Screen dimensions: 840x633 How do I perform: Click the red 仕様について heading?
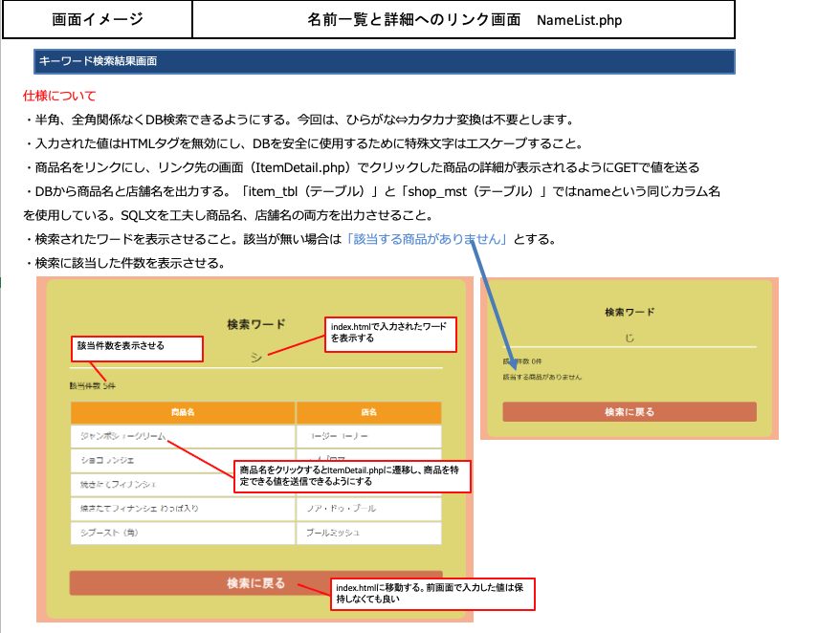pyautogui.click(x=59, y=97)
